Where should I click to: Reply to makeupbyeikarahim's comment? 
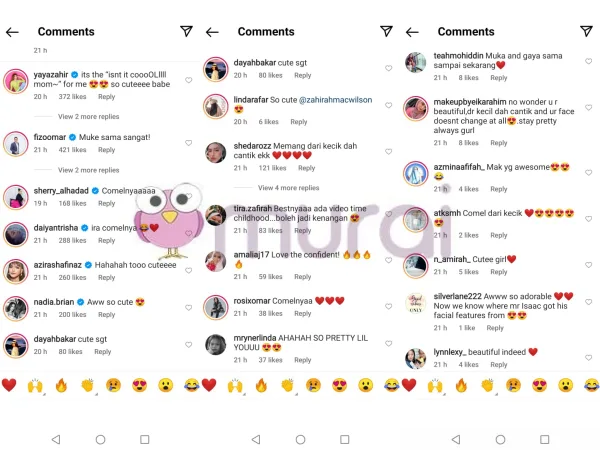tap(499, 143)
